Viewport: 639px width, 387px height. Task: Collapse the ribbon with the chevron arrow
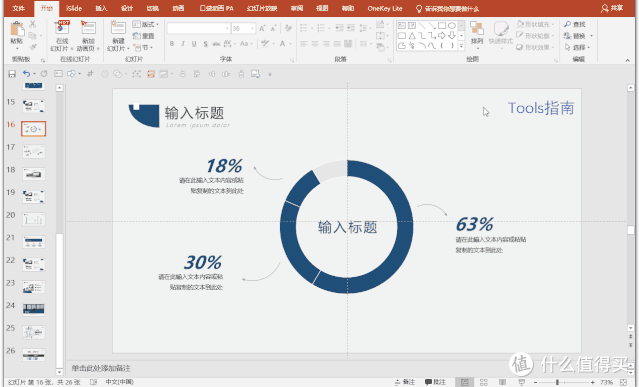click(627, 60)
